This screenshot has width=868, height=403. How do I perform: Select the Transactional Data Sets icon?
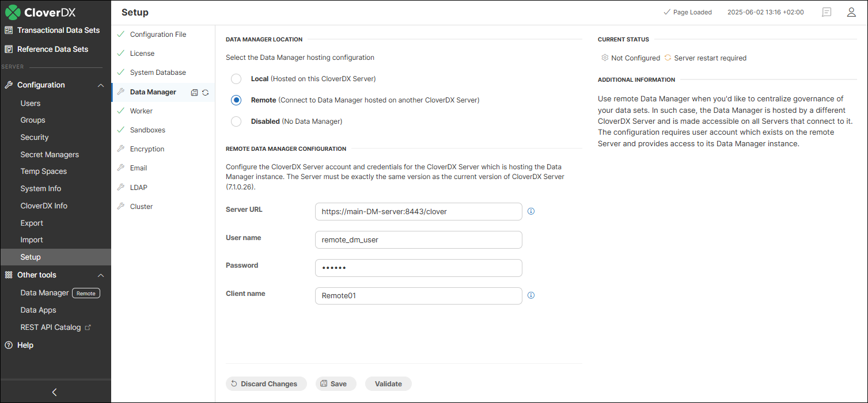pos(8,30)
